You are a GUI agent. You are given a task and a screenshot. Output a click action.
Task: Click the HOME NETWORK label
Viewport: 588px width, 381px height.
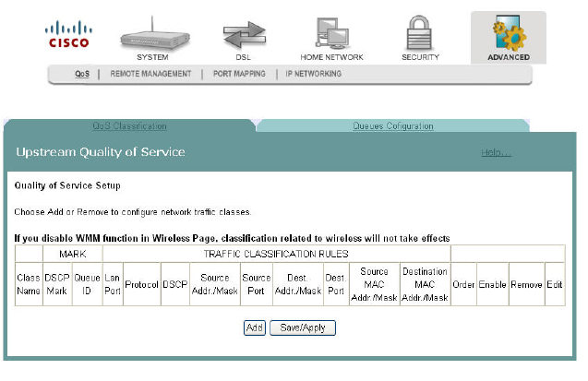[x=331, y=57]
